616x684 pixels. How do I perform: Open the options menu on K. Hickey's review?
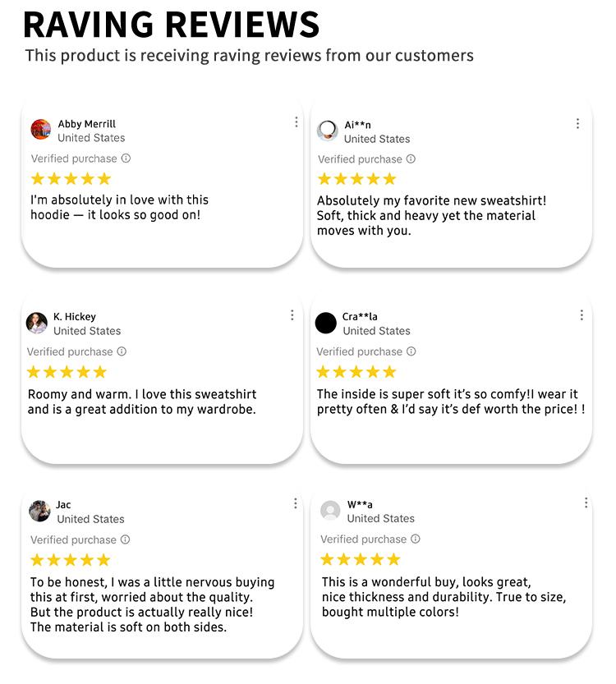(292, 315)
